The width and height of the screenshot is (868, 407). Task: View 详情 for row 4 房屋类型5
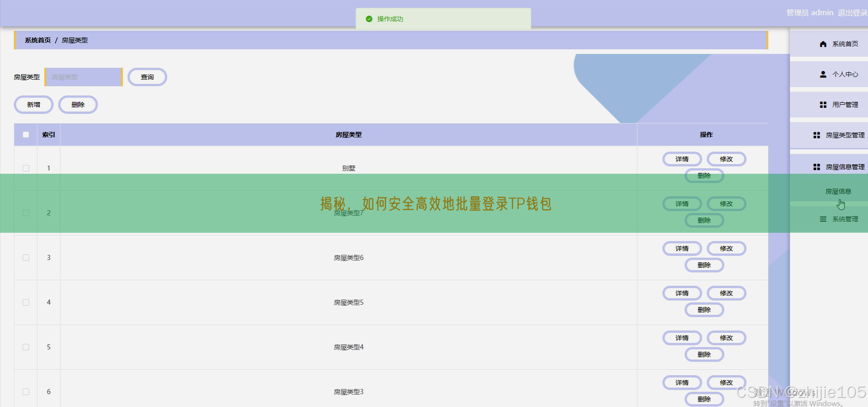click(682, 293)
